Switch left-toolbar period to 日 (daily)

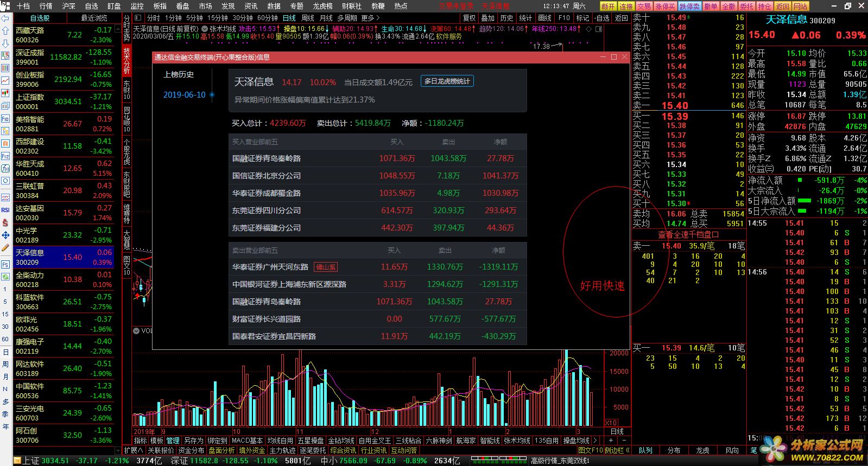[x=5, y=352]
